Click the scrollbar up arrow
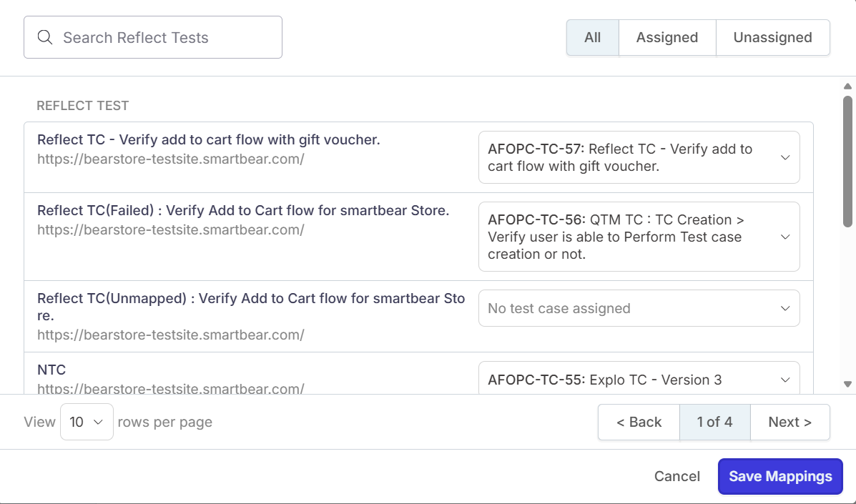This screenshot has height=504, width=856. click(x=847, y=87)
